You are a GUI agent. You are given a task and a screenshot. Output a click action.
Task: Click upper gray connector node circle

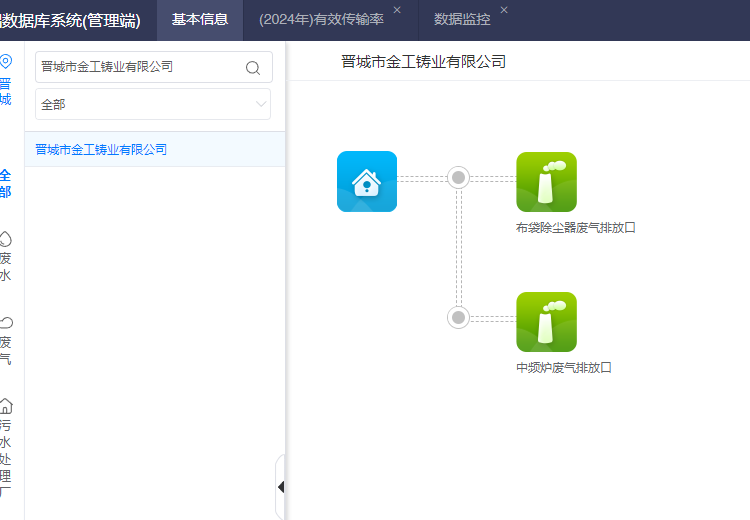point(458,177)
